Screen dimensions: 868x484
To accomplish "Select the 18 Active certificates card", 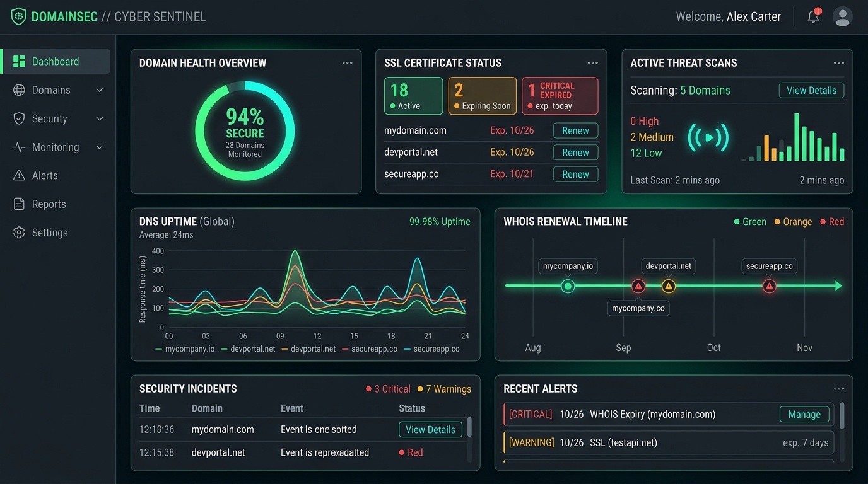I will (x=413, y=96).
